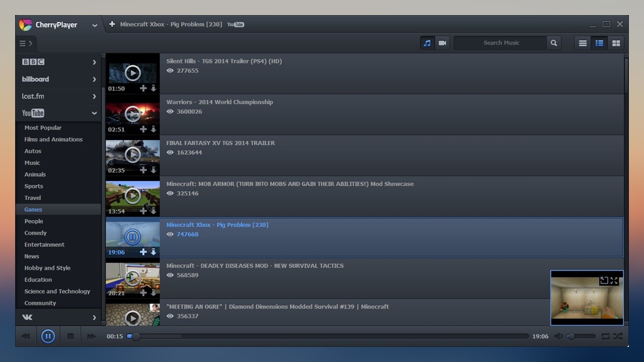The image size is (644, 362).
Task: Open Silent Hills TGS 2014 Trailer title
Action: [224, 61]
